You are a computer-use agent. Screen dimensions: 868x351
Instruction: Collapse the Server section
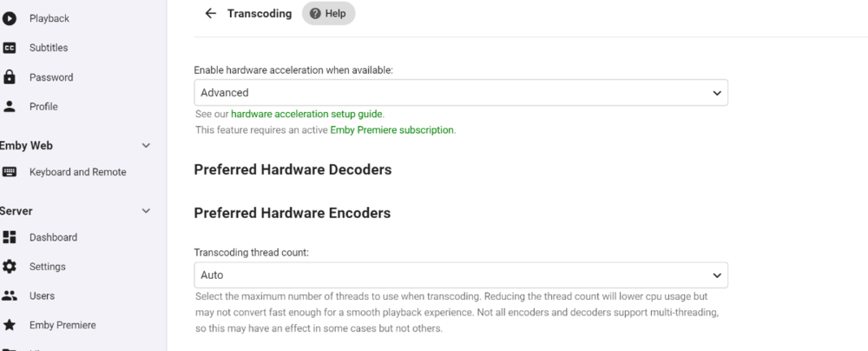[146, 211]
